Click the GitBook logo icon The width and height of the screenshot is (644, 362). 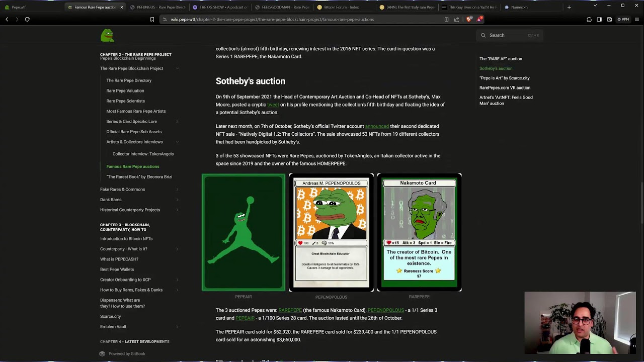102,353
